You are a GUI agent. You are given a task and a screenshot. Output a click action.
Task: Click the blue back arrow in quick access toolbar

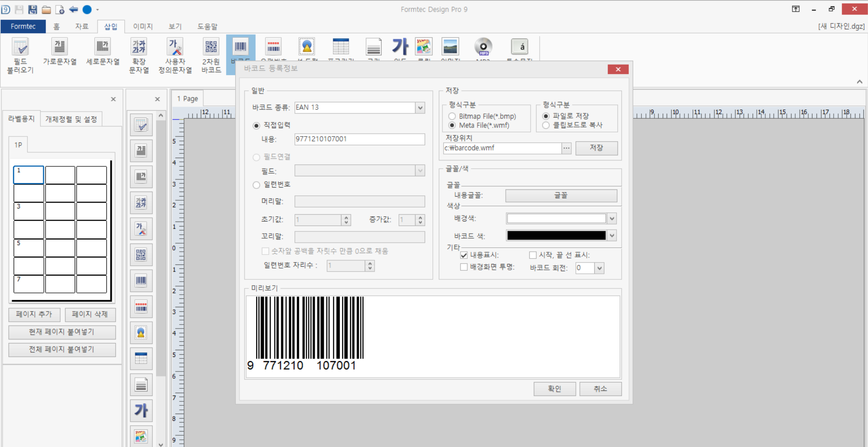point(73,9)
